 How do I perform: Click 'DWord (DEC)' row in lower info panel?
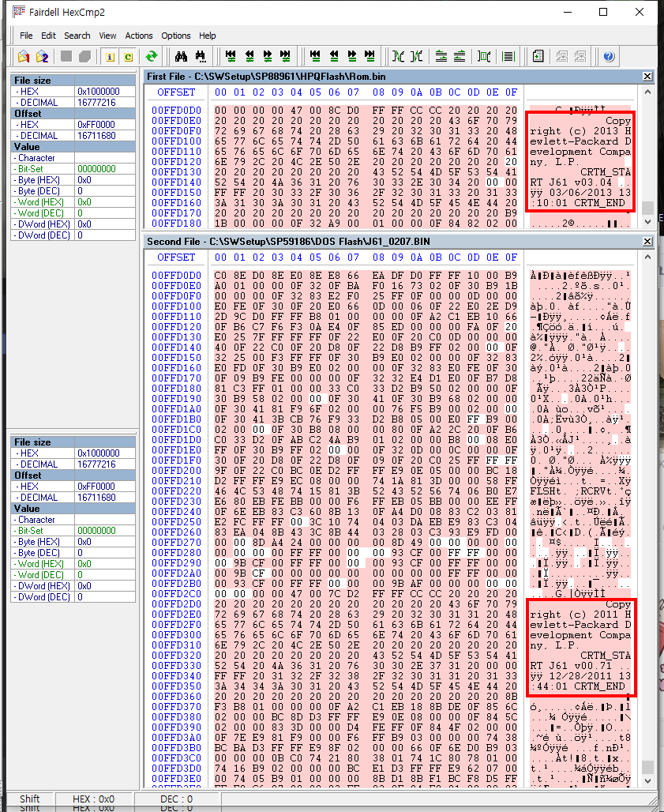tap(73, 597)
